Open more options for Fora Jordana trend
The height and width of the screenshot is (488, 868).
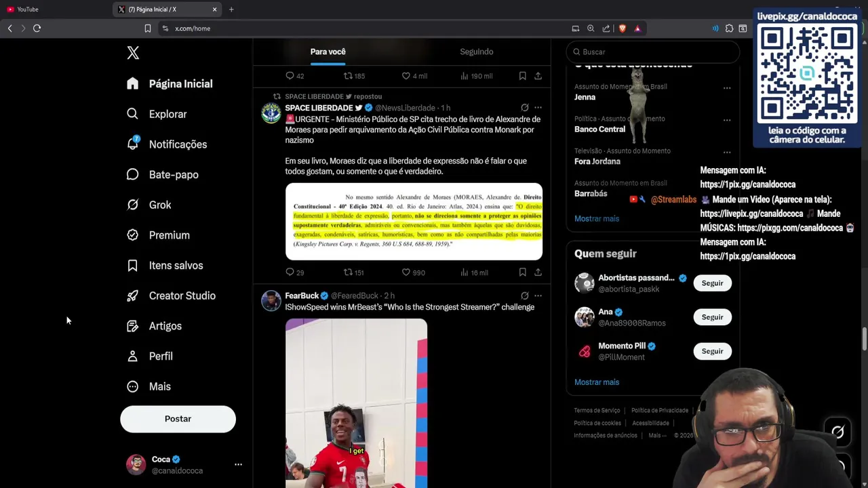click(727, 152)
